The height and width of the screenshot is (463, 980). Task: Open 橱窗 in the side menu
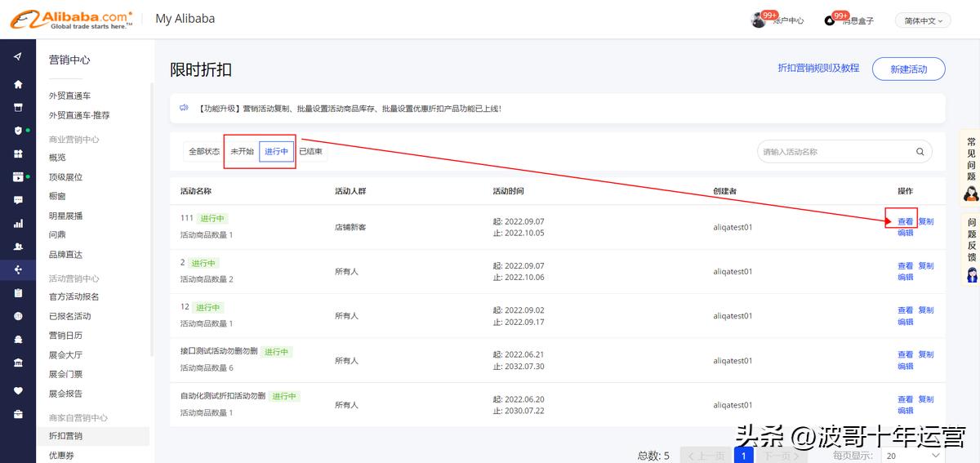pos(57,197)
